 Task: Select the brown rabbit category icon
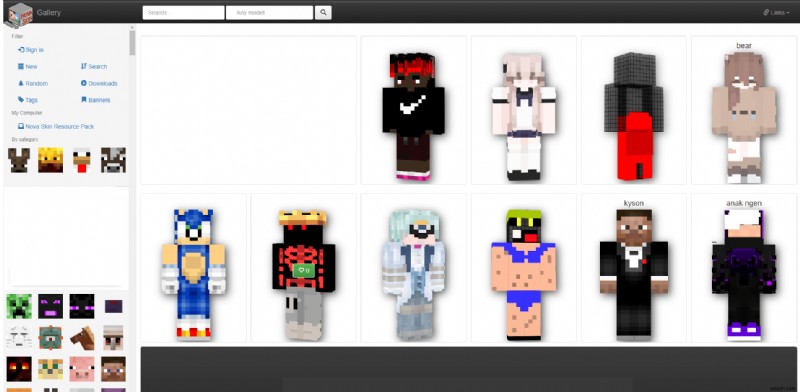(19, 160)
